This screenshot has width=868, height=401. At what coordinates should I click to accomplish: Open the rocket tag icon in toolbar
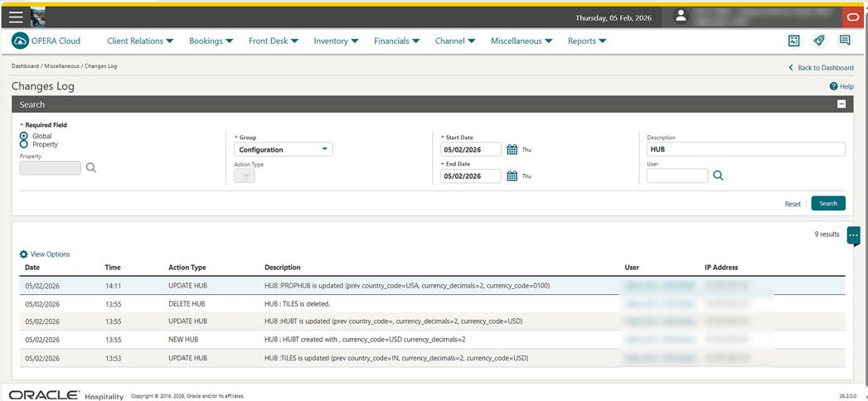(x=819, y=41)
